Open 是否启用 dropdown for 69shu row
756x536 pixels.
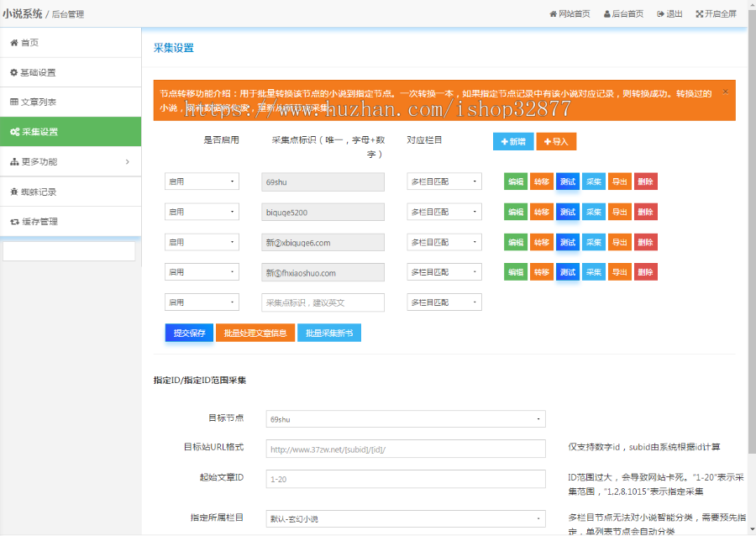[x=202, y=181]
